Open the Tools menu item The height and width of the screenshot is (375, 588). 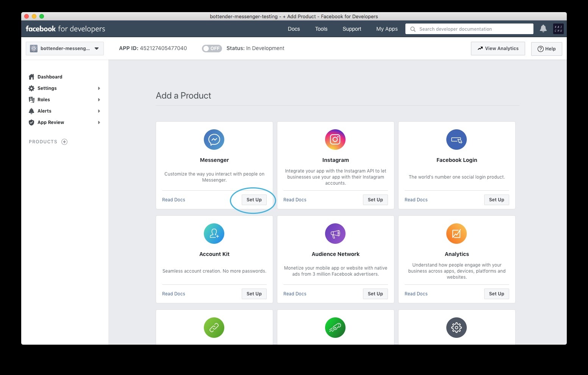(x=321, y=29)
